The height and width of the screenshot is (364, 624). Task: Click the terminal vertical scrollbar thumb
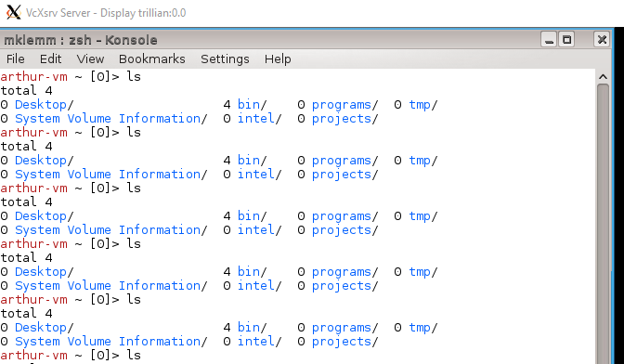click(x=603, y=224)
